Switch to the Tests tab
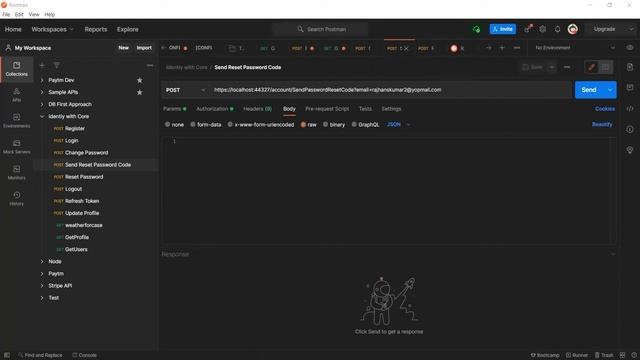Viewport: 640px width, 360px height. (365, 109)
